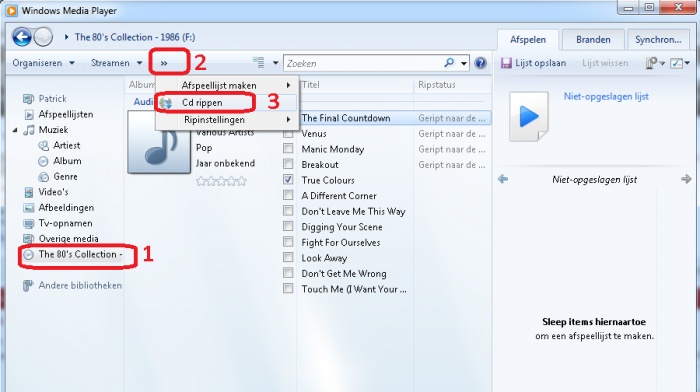This screenshot has height=392, width=700.
Task: Click the Patrick library icon
Action: pyautogui.click(x=29, y=99)
